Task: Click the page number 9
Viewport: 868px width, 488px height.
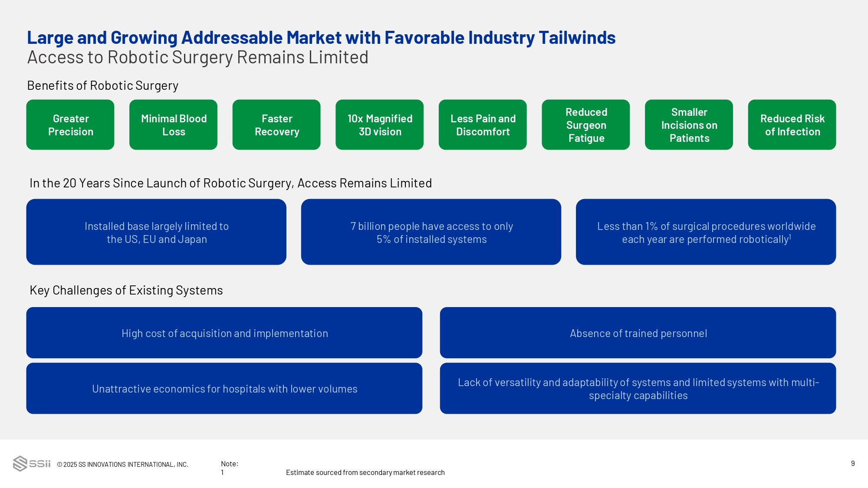Action: tap(852, 463)
